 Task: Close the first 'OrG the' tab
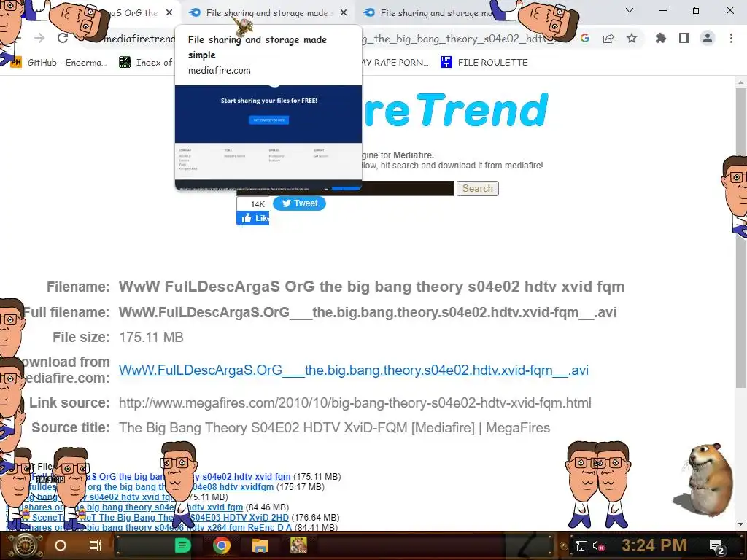169,13
